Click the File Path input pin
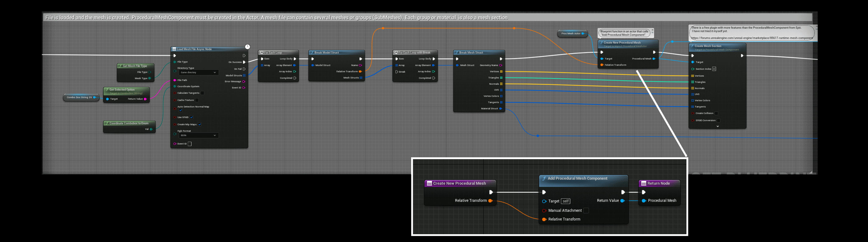 tap(174, 80)
